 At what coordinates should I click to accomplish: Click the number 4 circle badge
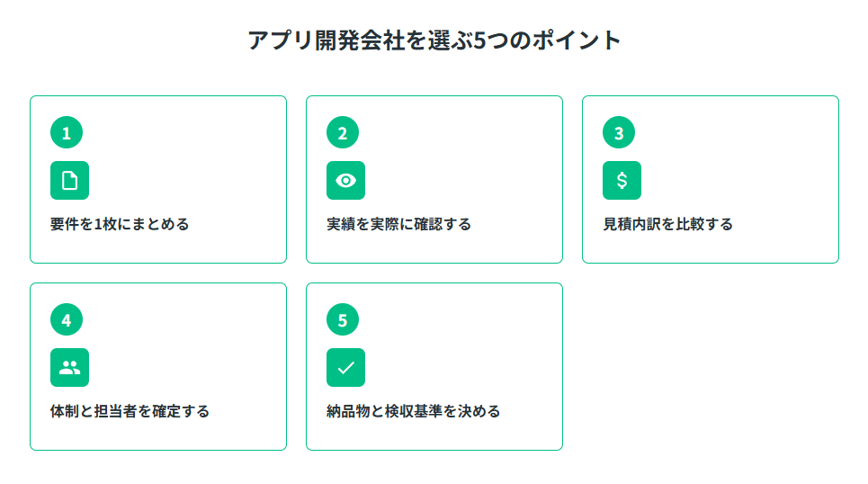[x=67, y=320]
